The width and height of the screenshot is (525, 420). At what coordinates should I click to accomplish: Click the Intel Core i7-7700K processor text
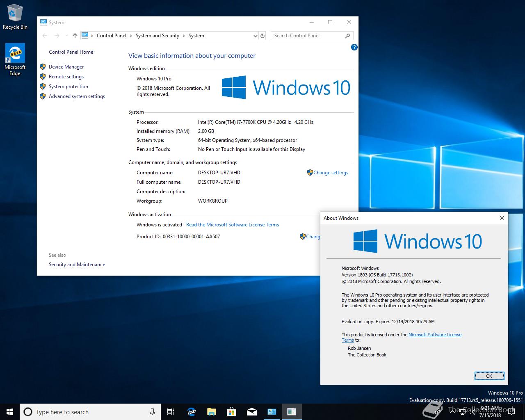coord(256,122)
